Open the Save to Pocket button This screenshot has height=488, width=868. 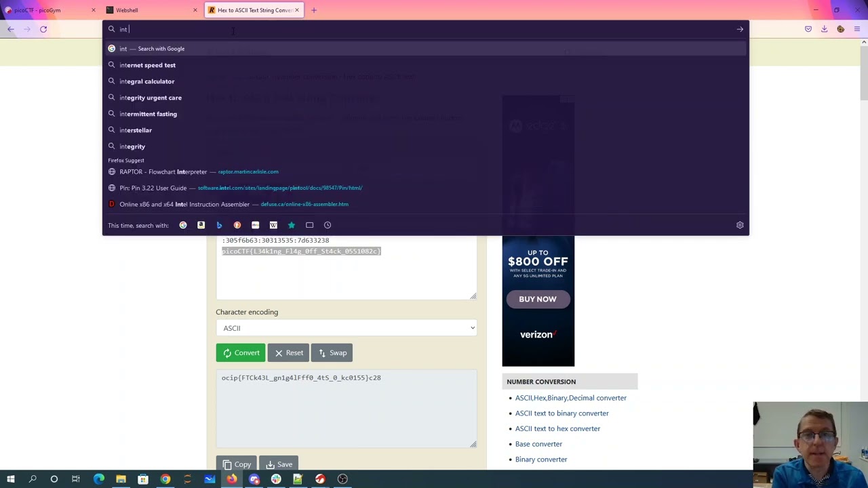808,29
